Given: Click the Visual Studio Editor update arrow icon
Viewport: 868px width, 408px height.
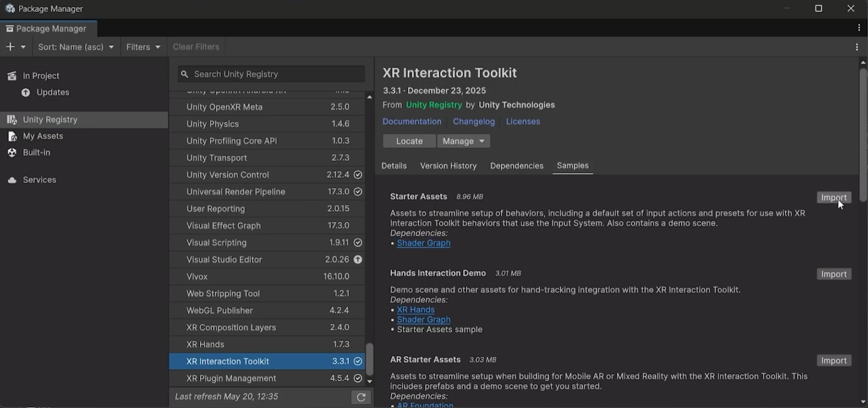Looking at the screenshot, I should [358, 260].
